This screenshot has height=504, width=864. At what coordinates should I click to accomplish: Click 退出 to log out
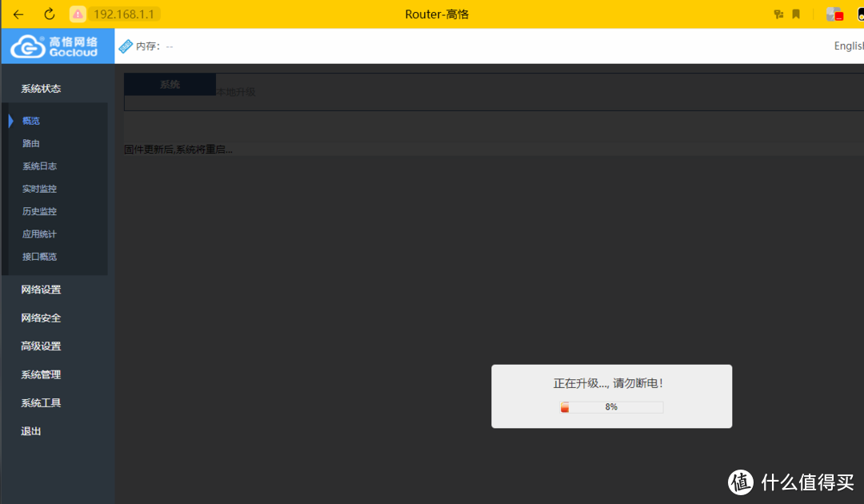(x=31, y=431)
